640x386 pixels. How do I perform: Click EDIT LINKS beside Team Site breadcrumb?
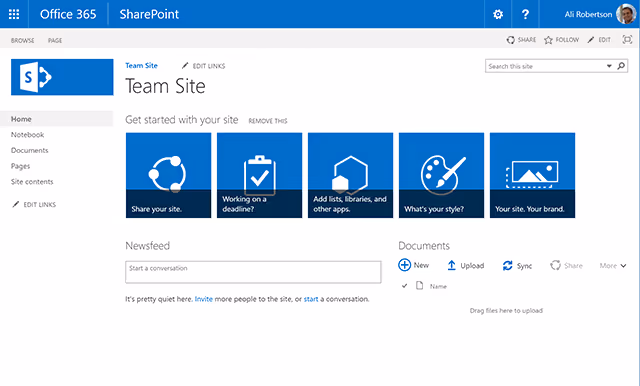tap(203, 66)
